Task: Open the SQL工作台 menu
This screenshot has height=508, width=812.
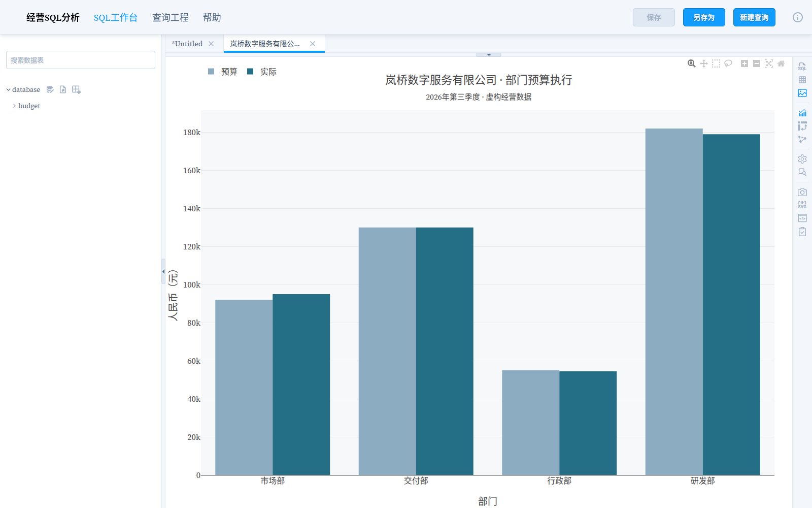Action: click(x=116, y=17)
